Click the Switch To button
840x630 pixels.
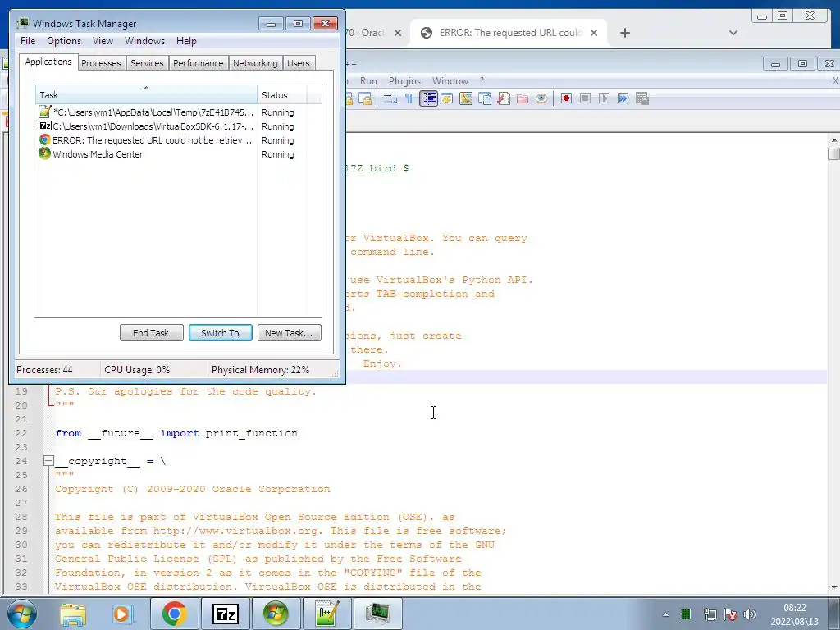pos(220,333)
